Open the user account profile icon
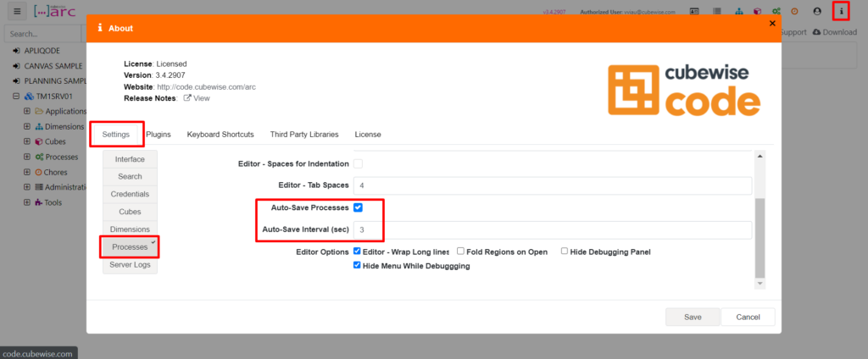This screenshot has height=359, width=868. pos(817,12)
